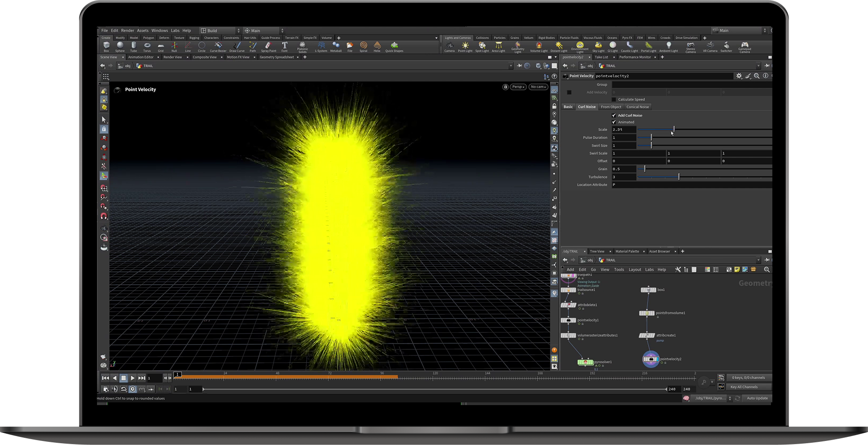Open the Render menu
Image resolution: width=868 pixels, height=445 pixels.
click(128, 31)
